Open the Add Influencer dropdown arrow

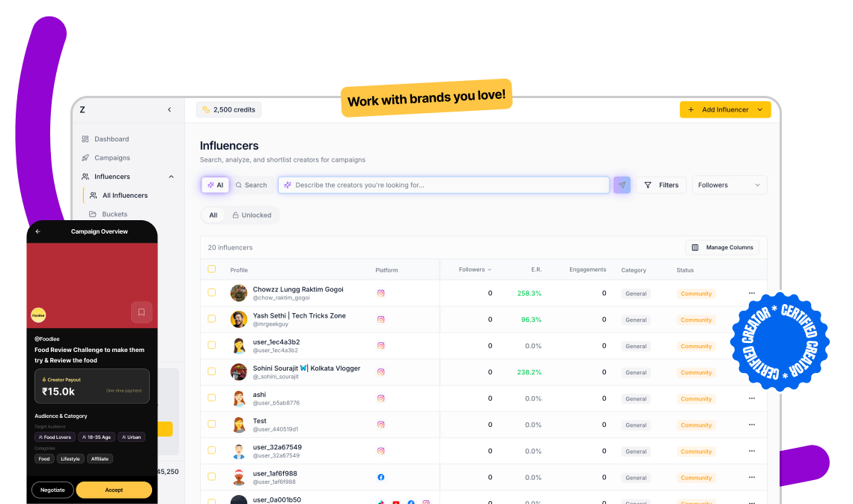760,110
